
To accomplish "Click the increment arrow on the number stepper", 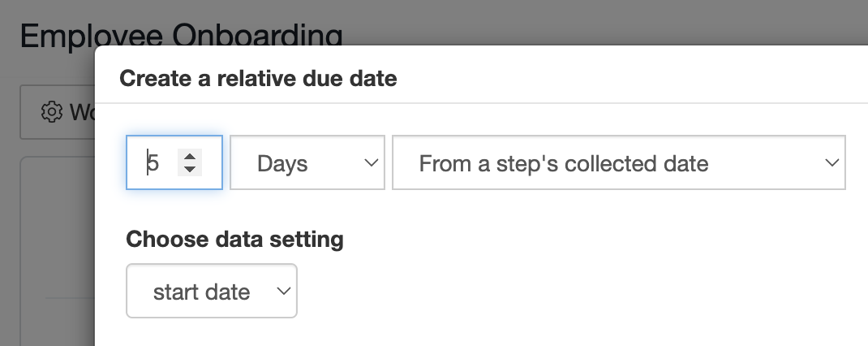I will pos(190,157).
